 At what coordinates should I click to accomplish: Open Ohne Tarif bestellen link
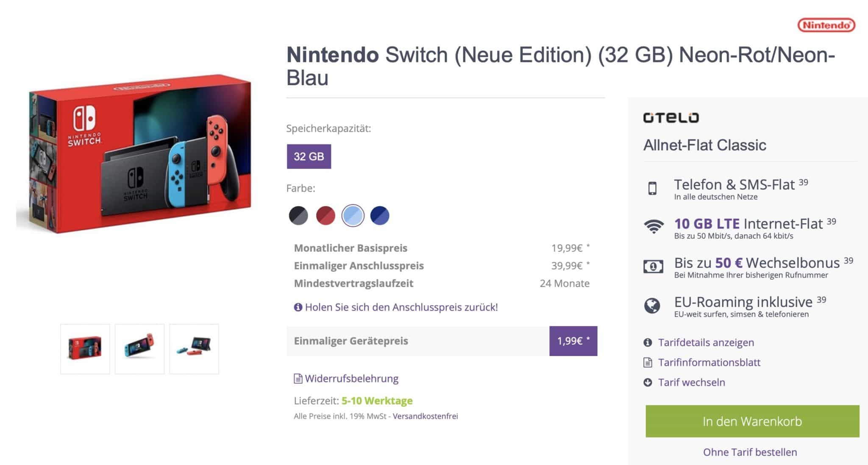point(750,452)
